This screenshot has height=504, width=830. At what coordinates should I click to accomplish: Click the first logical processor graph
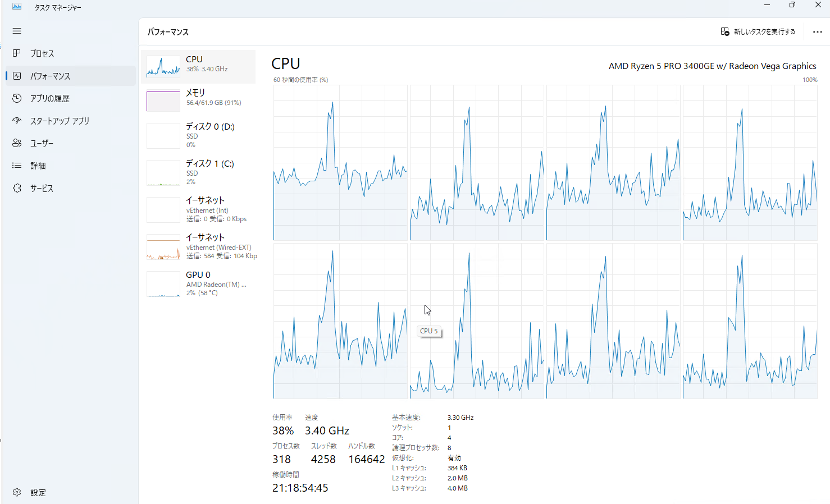pos(340,163)
